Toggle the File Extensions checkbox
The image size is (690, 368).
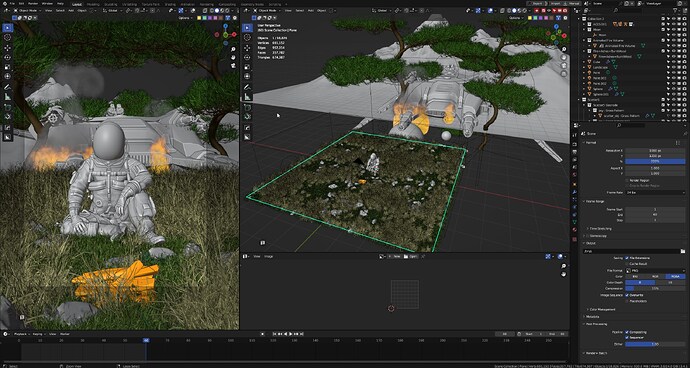pos(627,258)
